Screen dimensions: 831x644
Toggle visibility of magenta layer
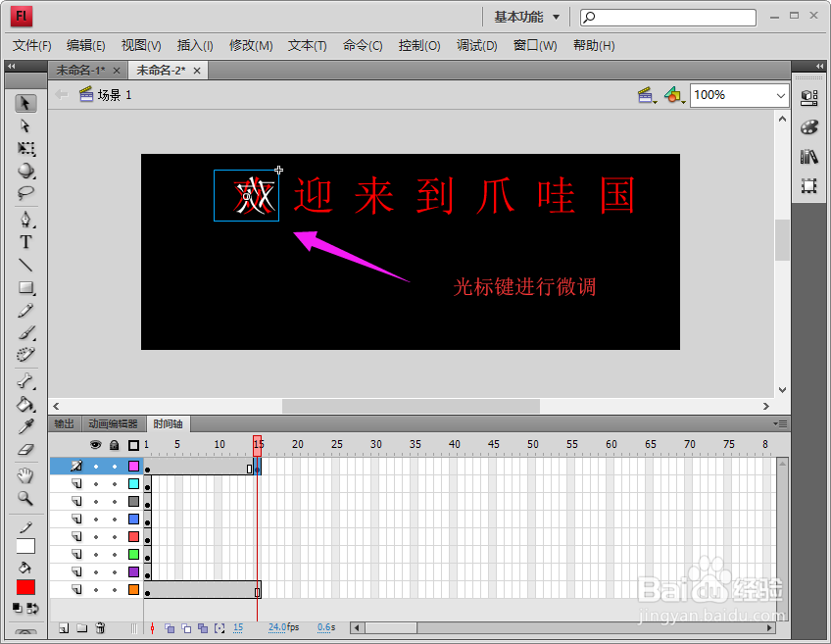click(96, 467)
